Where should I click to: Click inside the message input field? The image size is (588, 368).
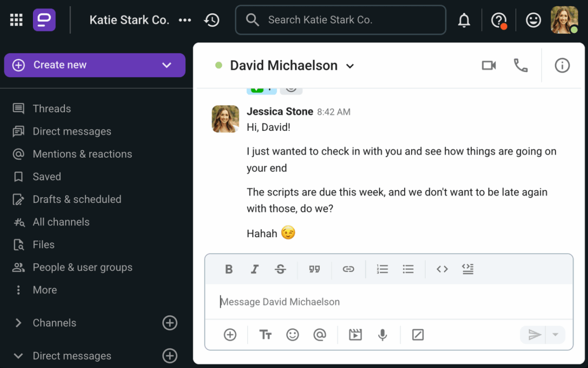tap(371, 302)
